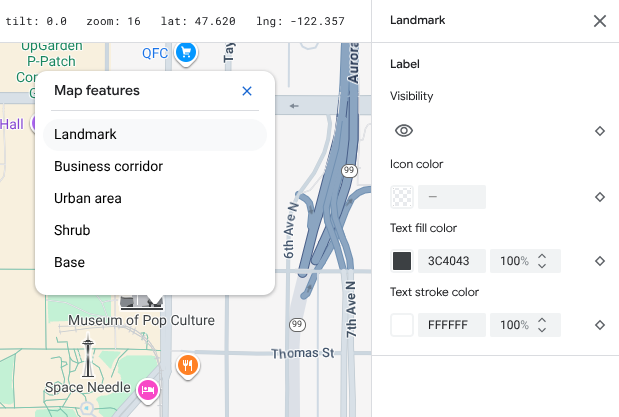Choose Base from the Map features list

(70, 262)
